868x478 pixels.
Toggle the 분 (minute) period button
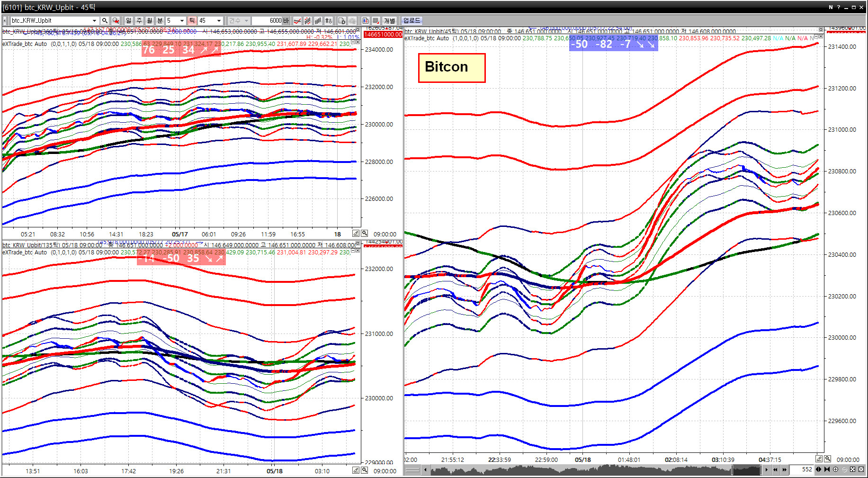tap(160, 20)
